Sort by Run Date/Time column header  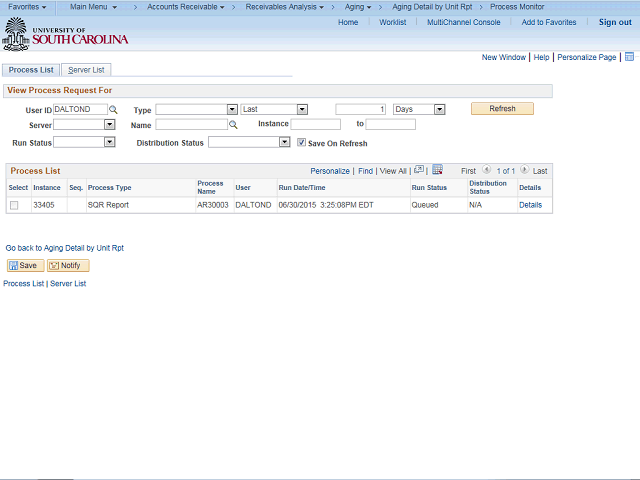302,188
